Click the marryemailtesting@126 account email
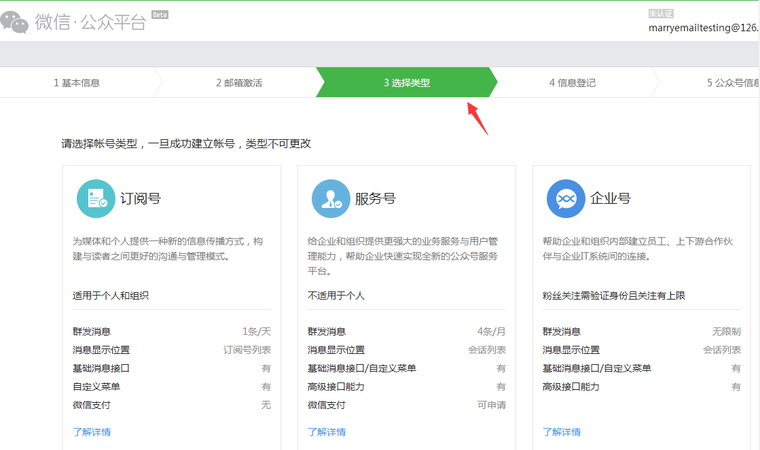Image resolution: width=760 pixels, height=450 pixels. click(x=704, y=28)
